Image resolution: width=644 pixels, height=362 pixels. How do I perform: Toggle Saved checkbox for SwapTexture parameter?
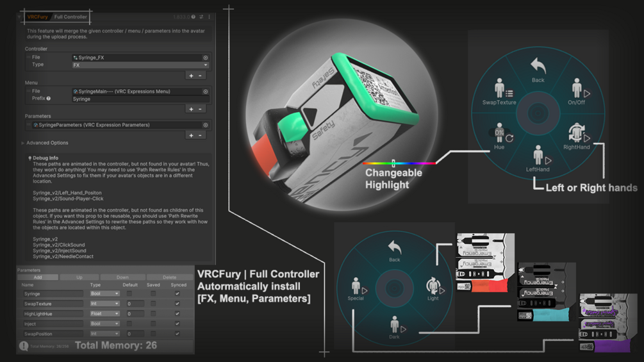coord(153,304)
